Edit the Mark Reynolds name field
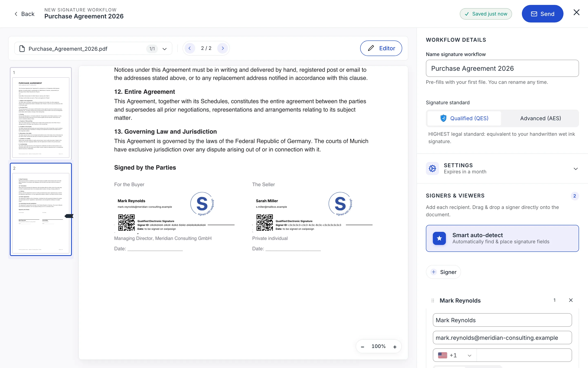The width and height of the screenshot is (588, 368). click(502, 320)
